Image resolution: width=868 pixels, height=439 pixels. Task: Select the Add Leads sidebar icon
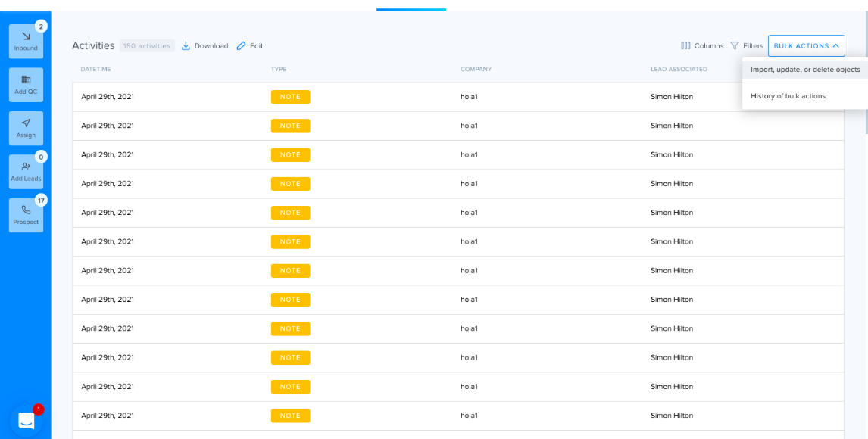pyautogui.click(x=26, y=172)
